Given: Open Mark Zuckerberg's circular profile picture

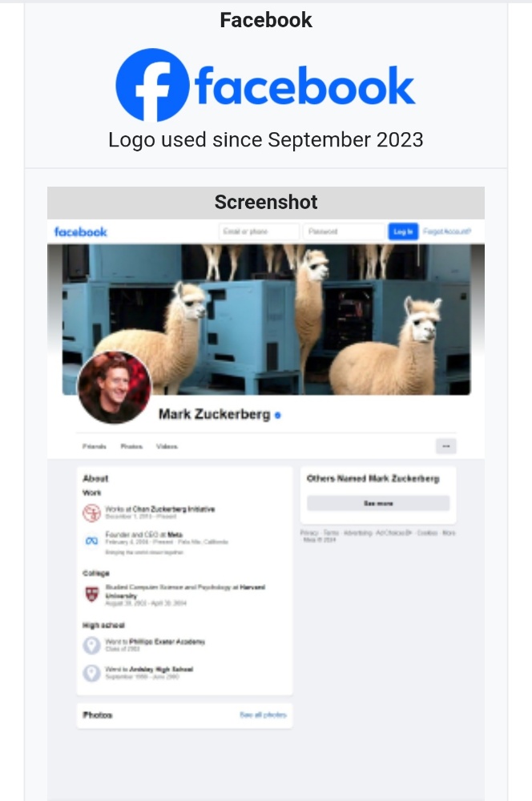Looking at the screenshot, I should (x=114, y=388).
